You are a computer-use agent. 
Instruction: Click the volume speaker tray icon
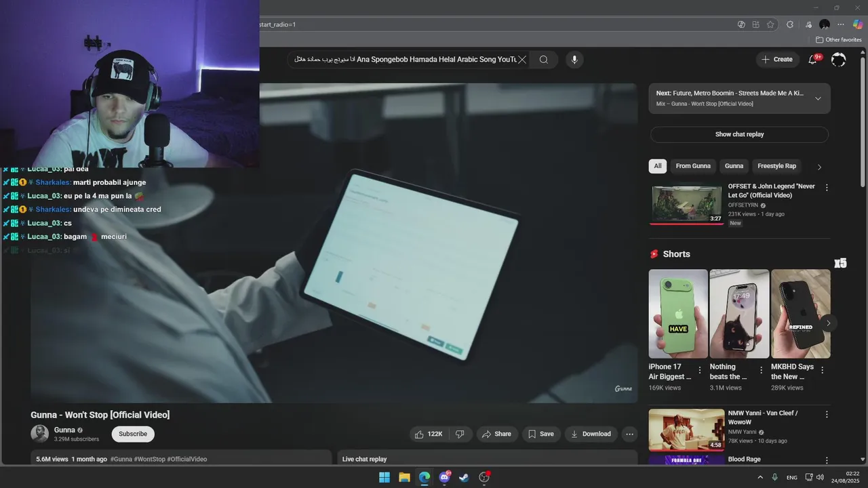tap(820, 477)
